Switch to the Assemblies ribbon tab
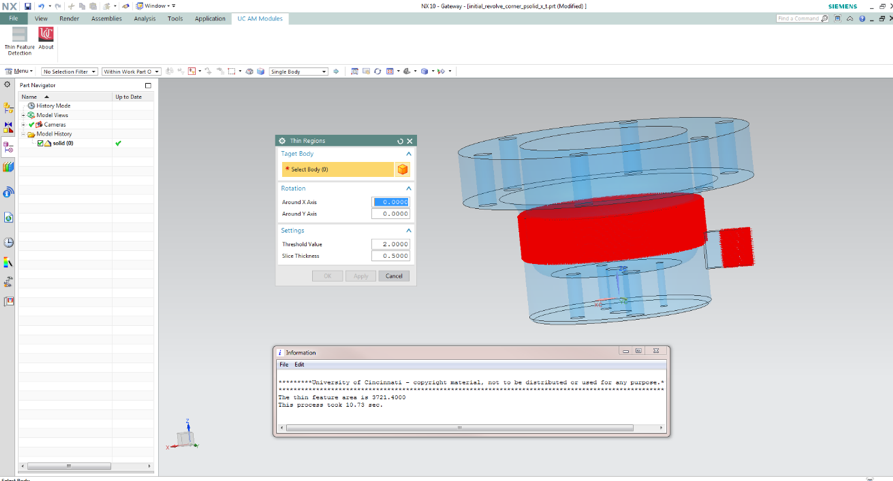The width and height of the screenshot is (893, 481). click(106, 18)
